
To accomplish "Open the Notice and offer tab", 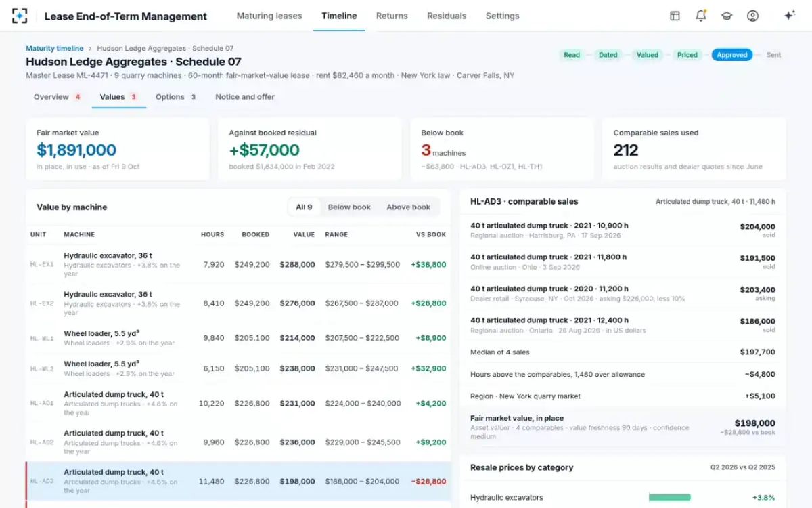I will pyautogui.click(x=245, y=97).
